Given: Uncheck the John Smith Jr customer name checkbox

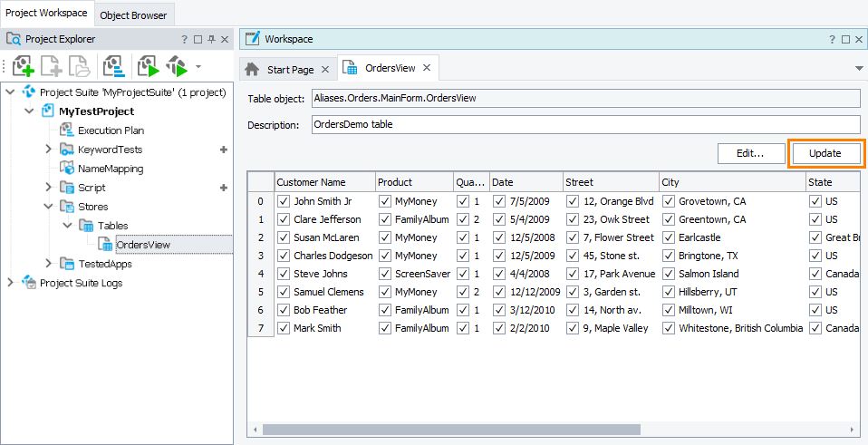Looking at the screenshot, I should (284, 201).
